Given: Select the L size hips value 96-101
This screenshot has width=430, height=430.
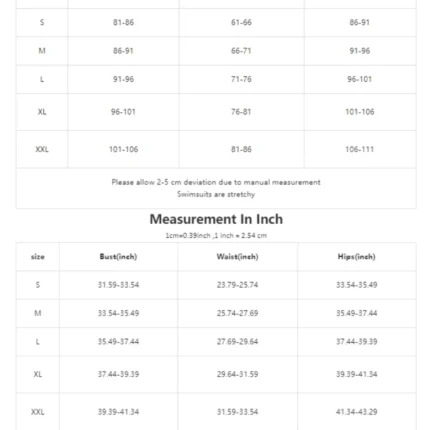Looking at the screenshot, I should (359, 79).
